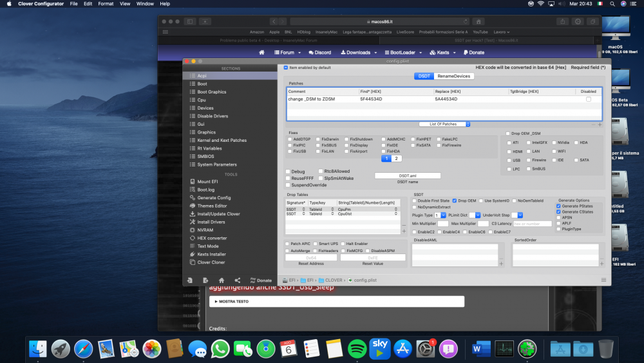
Task: Open the Window menu in the menu bar
Action: 145,4
